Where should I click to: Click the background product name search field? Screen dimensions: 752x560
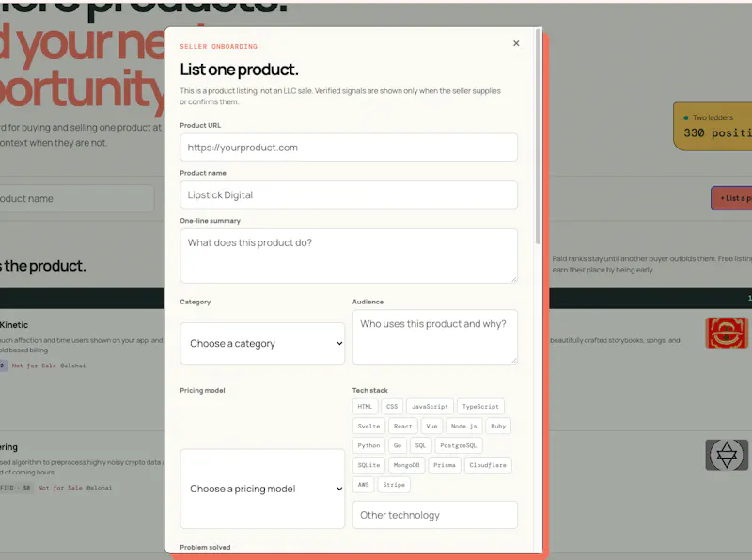click(x=77, y=198)
